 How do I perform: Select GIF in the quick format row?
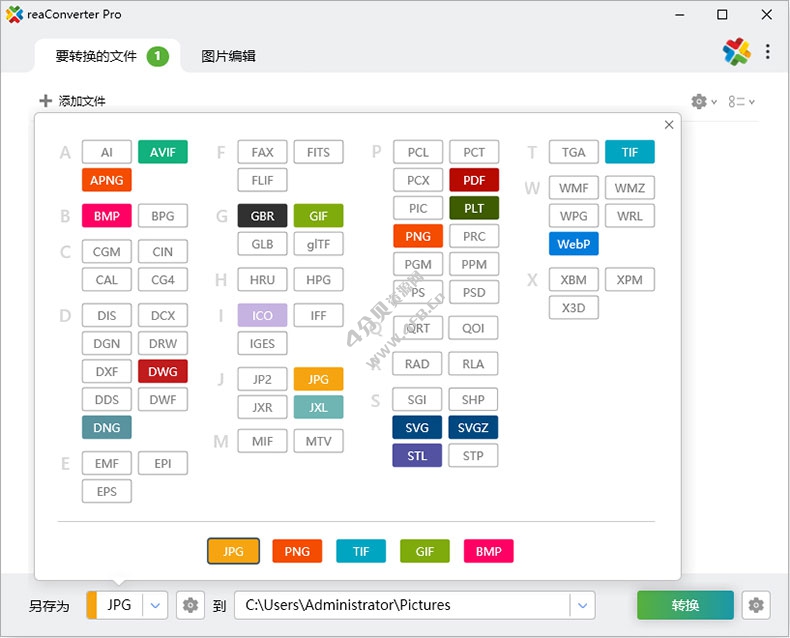coord(425,551)
